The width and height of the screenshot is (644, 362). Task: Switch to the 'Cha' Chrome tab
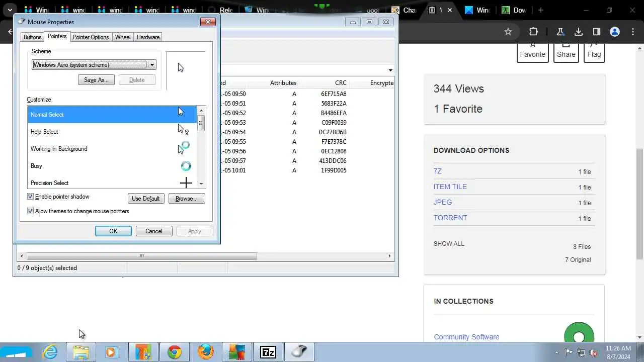pos(405,10)
